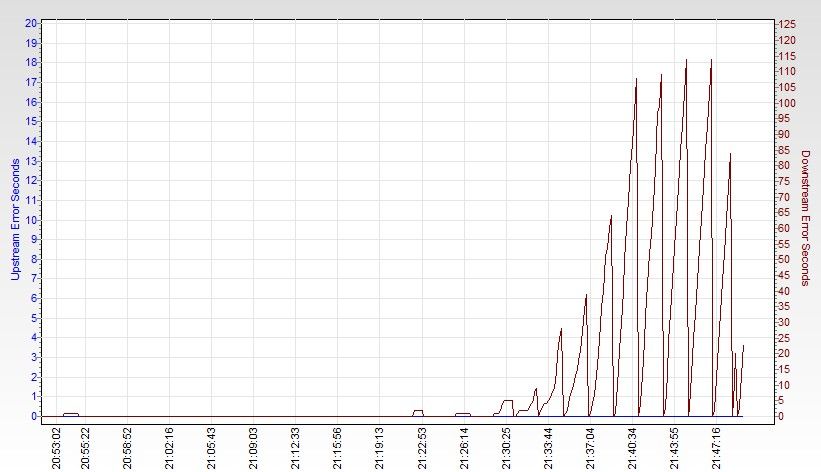The height and width of the screenshot is (472, 821).
Task: Select time label 20:53:02
Action: coord(57,448)
